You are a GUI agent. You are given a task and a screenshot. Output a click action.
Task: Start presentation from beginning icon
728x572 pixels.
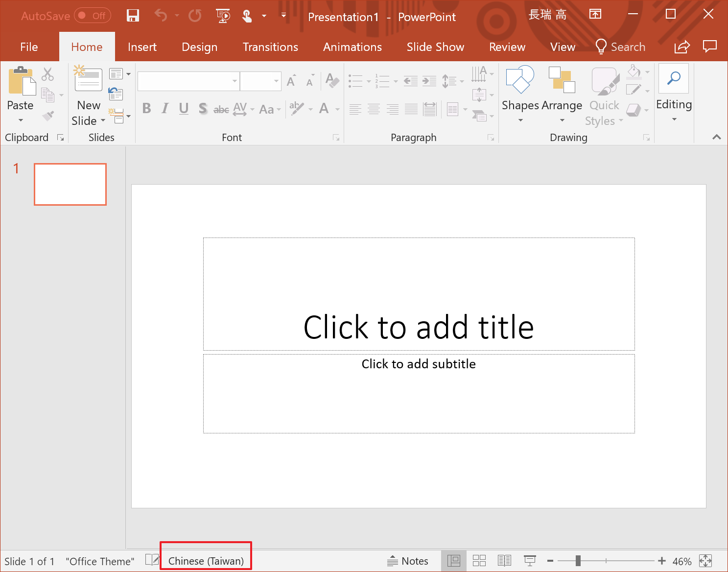[x=223, y=16]
